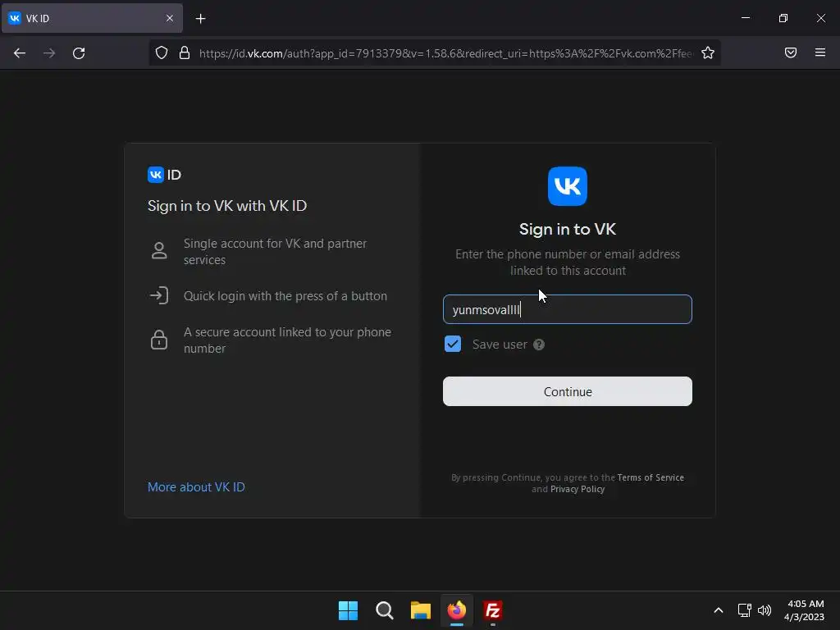Click the Continue button

point(568,391)
